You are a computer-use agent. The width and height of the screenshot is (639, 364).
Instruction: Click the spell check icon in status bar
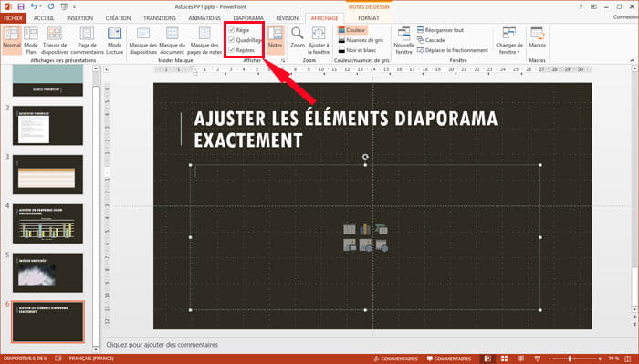(x=58, y=359)
